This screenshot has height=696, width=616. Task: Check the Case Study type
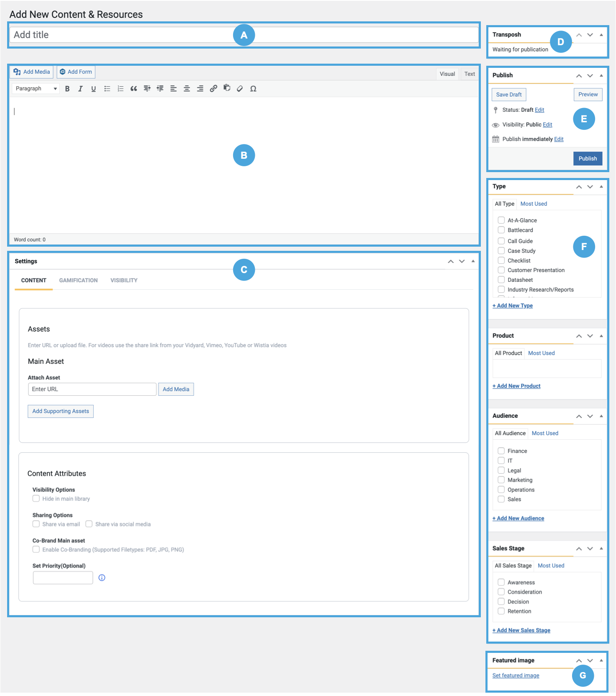coord(501,250)
